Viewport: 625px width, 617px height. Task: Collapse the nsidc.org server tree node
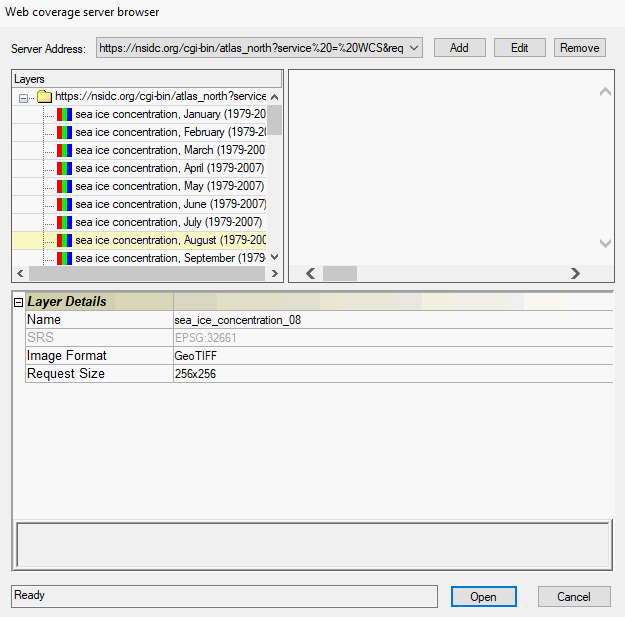24,97
